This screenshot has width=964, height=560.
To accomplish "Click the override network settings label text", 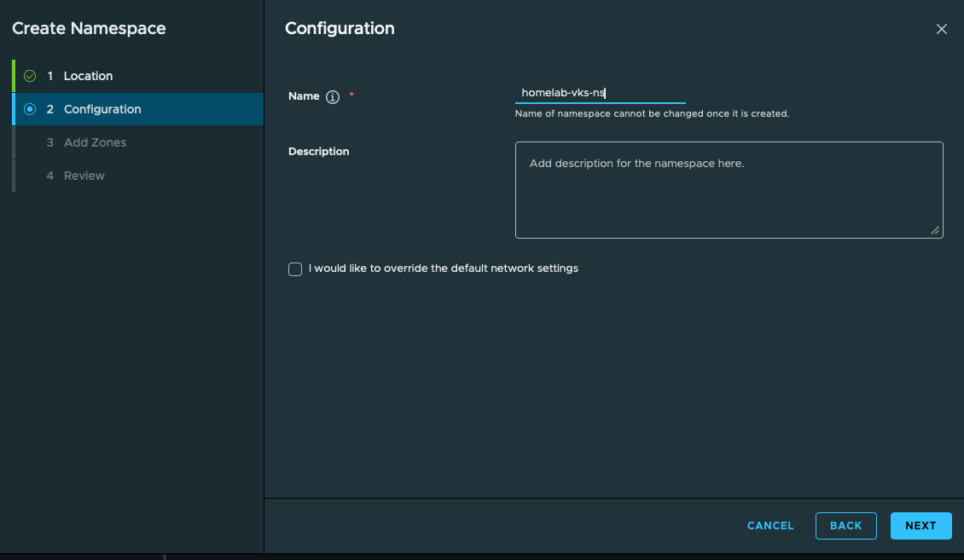I will pyautogui.click(x=444, y=268).
